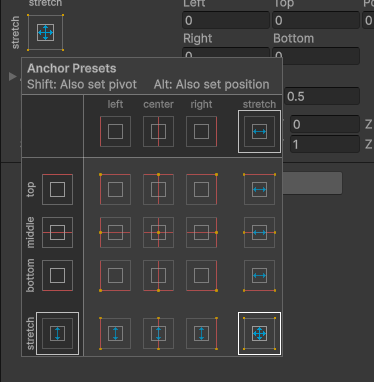This screenshot has height=382, width=374.
Task: Expand the collapsed arrow left of popup
Action: [x=13, y=77]
